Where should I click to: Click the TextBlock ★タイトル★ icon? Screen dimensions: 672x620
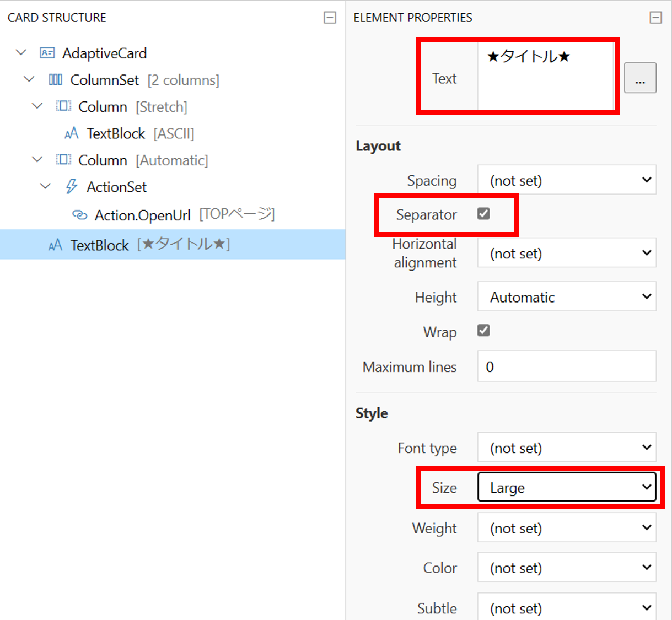[x=55, y=245]
